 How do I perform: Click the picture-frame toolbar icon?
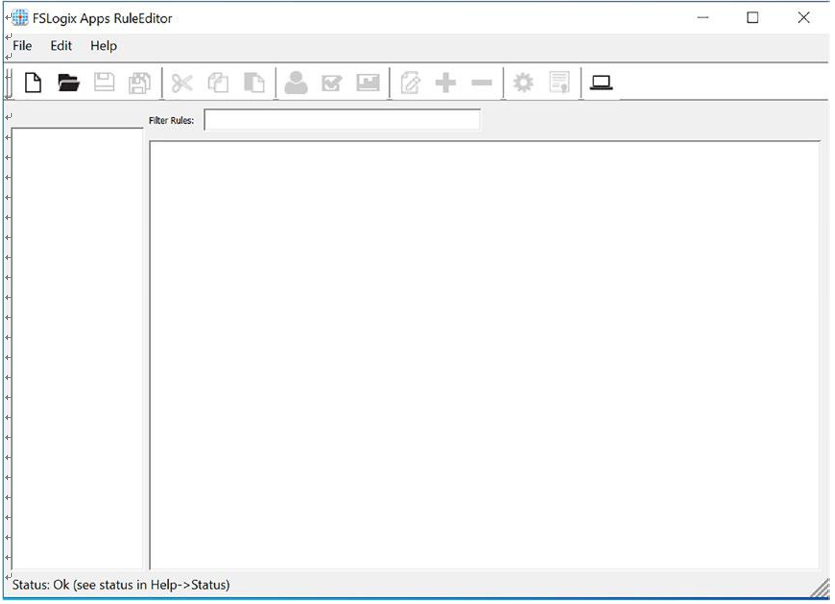tap(368, 83)
